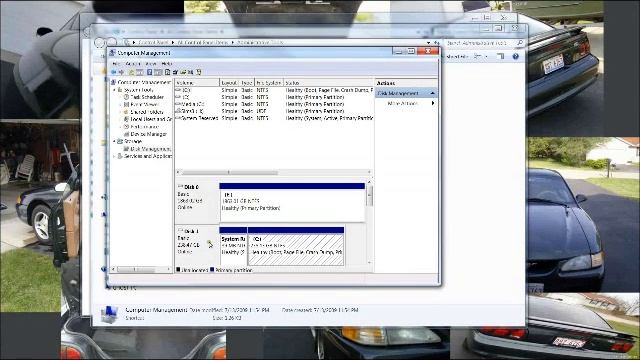Sort by the File System column header
The image size is (640, 360).
tap(269, 83)
